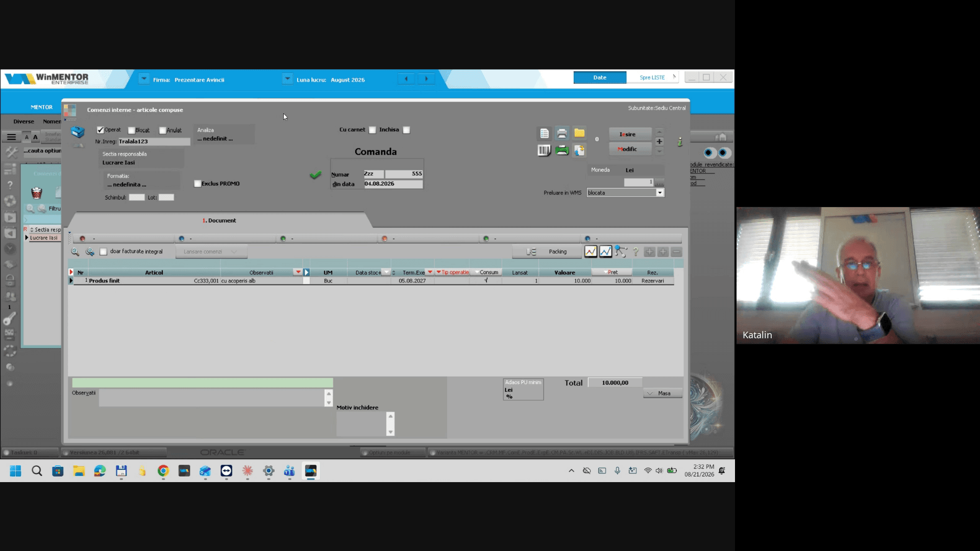
Task: Click the orange line chart icon
Action: tap(591, 252)
